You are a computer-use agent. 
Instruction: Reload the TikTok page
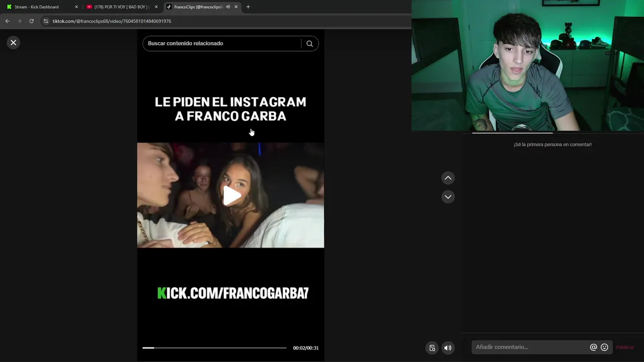32,21
